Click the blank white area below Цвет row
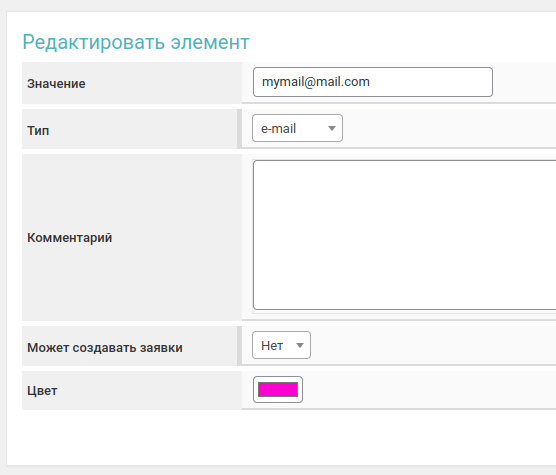This screenshot has height=475, width=556. 281,437
